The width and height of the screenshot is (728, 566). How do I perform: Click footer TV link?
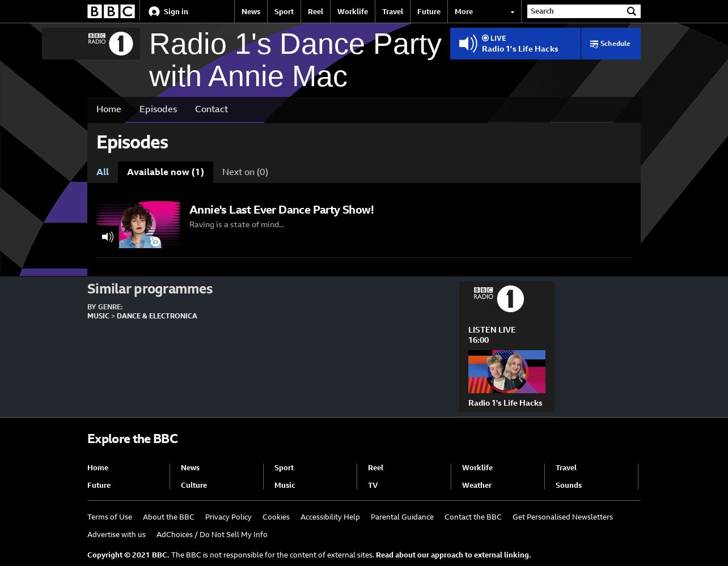tap(373, 485)
